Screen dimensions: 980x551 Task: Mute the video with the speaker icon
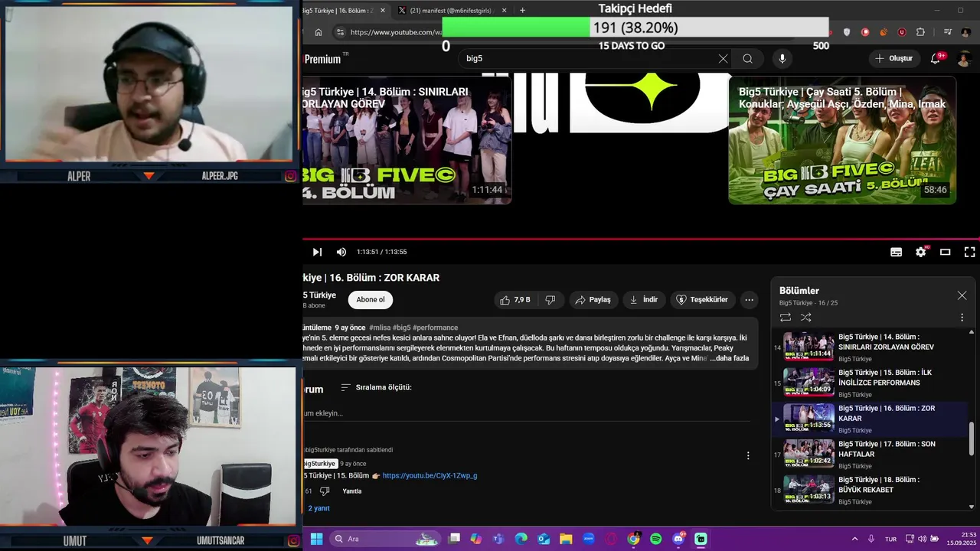coord(341,252)
